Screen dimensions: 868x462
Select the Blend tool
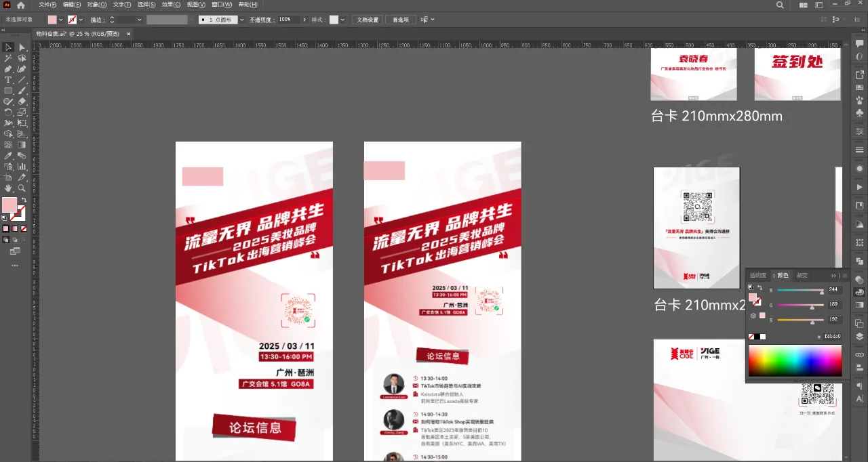[x=22, y=156]
